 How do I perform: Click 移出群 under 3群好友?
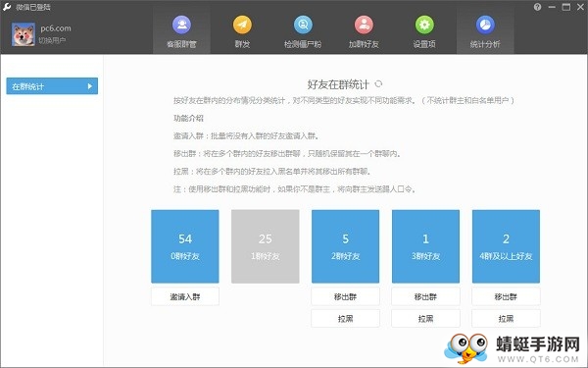[425, 296]
